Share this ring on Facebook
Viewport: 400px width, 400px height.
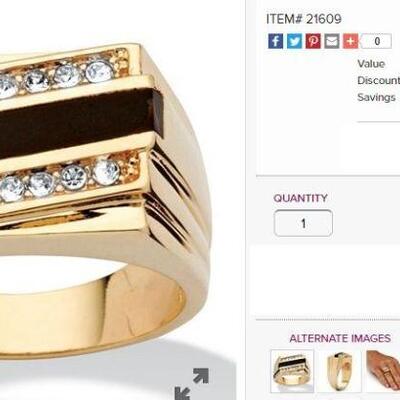pyautogui.click(x=276, y=41)
